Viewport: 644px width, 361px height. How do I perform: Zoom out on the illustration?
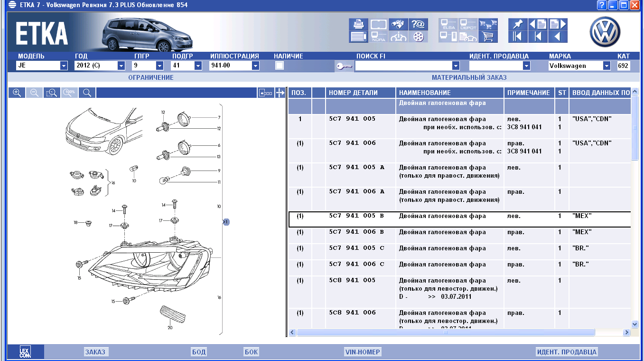point(35,93)
